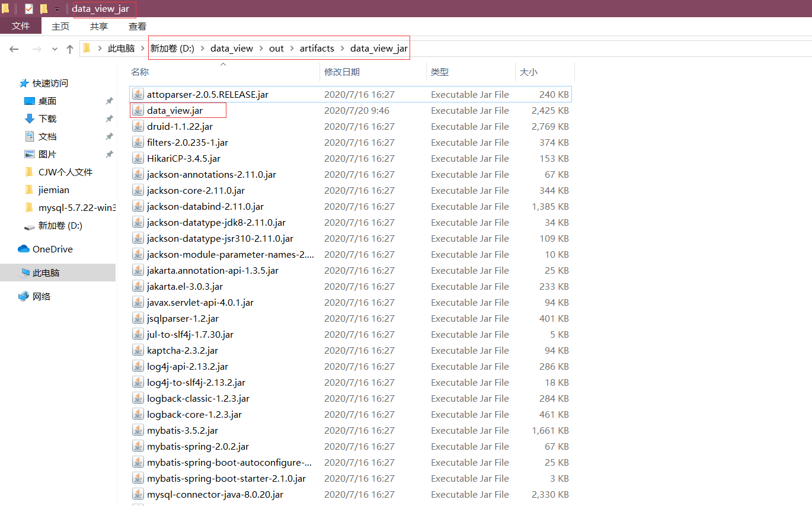Click the pin icon next to 下载
This screenshot has height=506, width=812.
click(x=109, y=119)
